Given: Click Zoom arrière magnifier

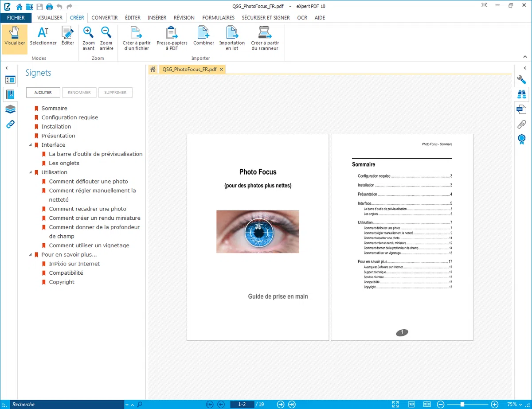Looking at the screenshot, I should pyautogui.click(x=106, y=39).
